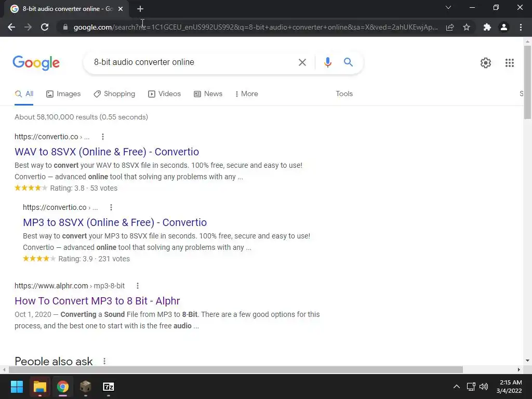Click the Rating: 3.9 · 231 votes text
The width and height of the screenshot is (532, 399).
coord(94,259)
